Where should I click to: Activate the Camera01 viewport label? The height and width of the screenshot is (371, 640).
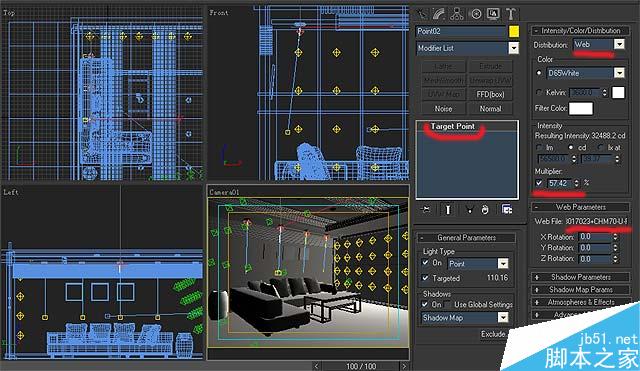[x=224, y=192]
